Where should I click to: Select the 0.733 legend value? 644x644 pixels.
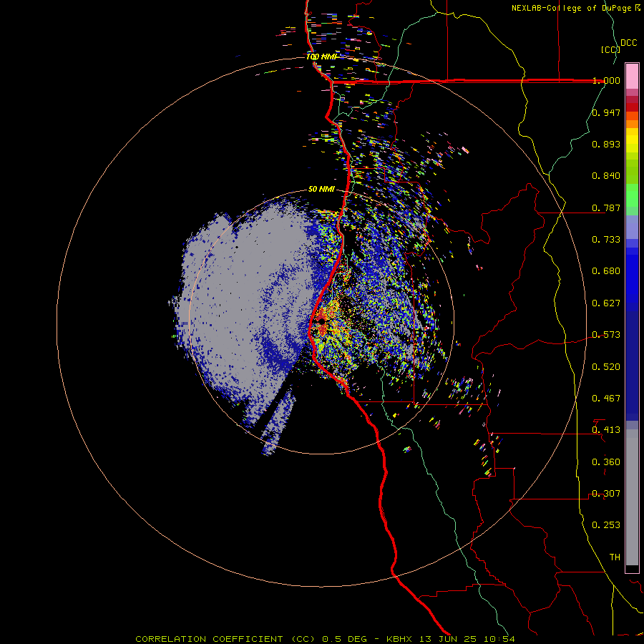coord(606,240)
